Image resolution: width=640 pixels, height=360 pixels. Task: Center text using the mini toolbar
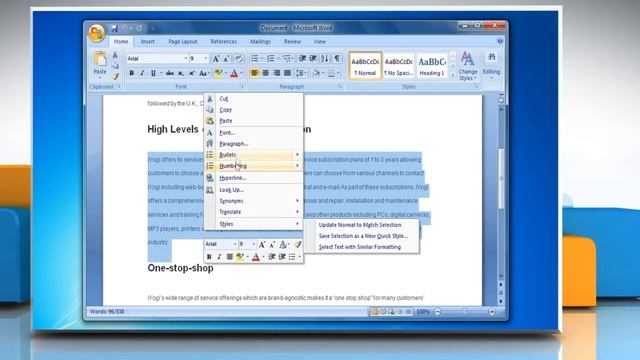[229, 257]
